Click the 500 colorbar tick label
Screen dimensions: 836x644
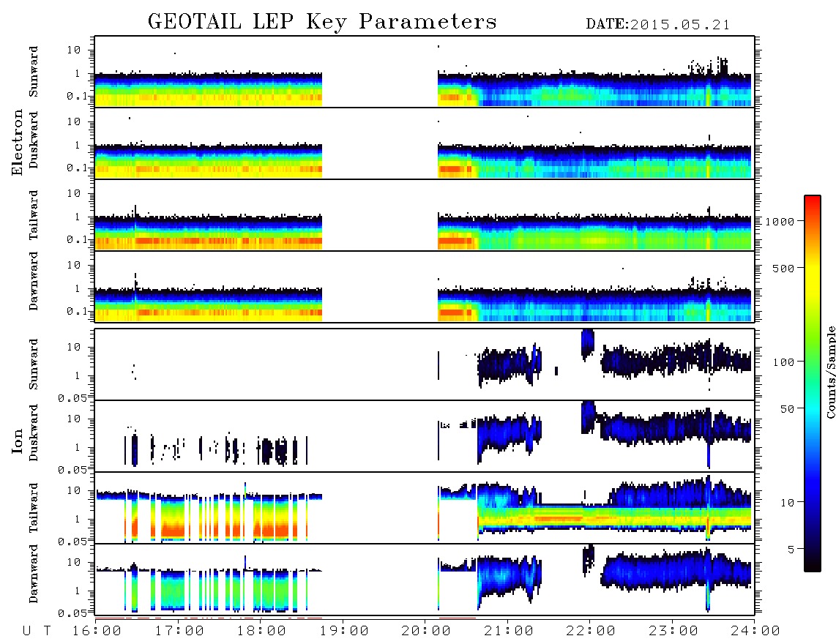(783, 268)
